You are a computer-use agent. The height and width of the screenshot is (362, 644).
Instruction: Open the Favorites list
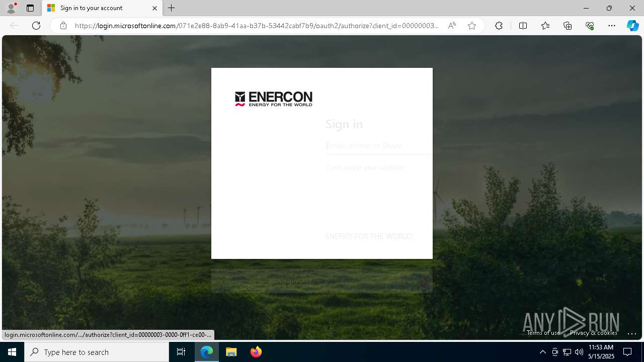pyautogui.click(x=545, y=26)
